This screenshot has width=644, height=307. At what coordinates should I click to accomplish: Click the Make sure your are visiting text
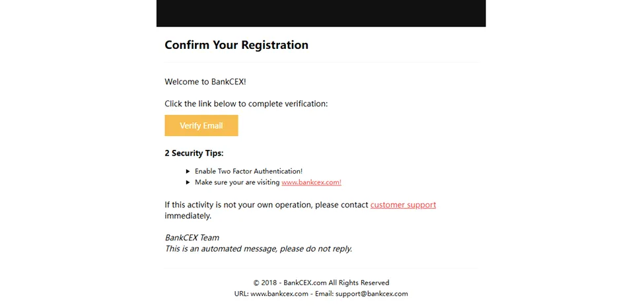coord(237,182)
